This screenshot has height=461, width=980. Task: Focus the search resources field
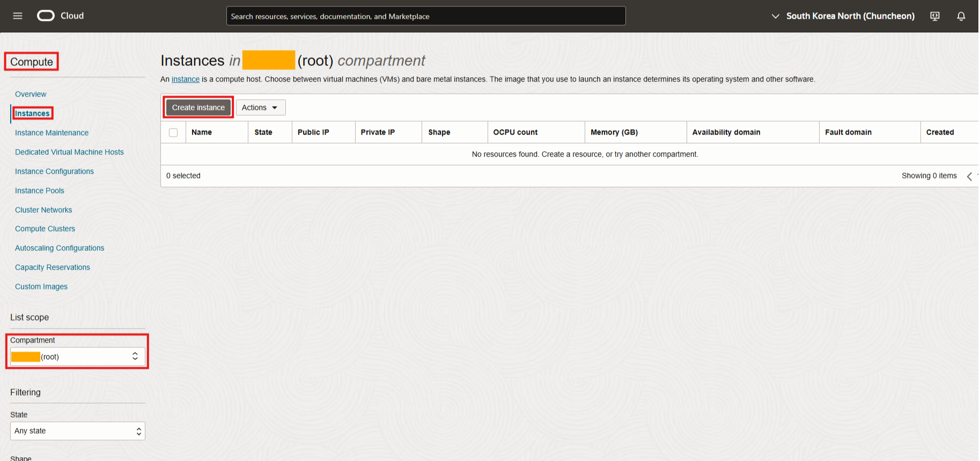coord(426,16)
